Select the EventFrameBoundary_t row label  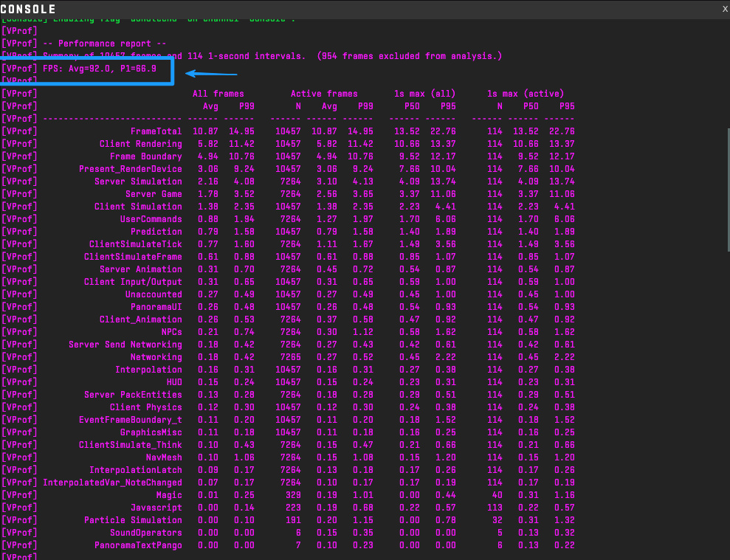click(x=131, y=421)
